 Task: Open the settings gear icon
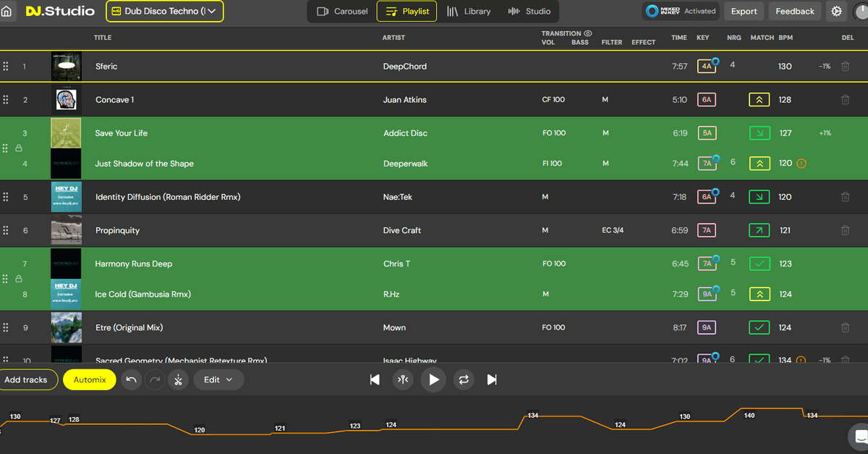pos(837,12)
